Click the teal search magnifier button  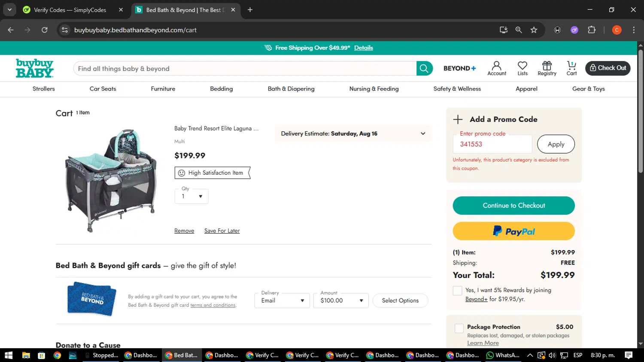click(424, 68)
